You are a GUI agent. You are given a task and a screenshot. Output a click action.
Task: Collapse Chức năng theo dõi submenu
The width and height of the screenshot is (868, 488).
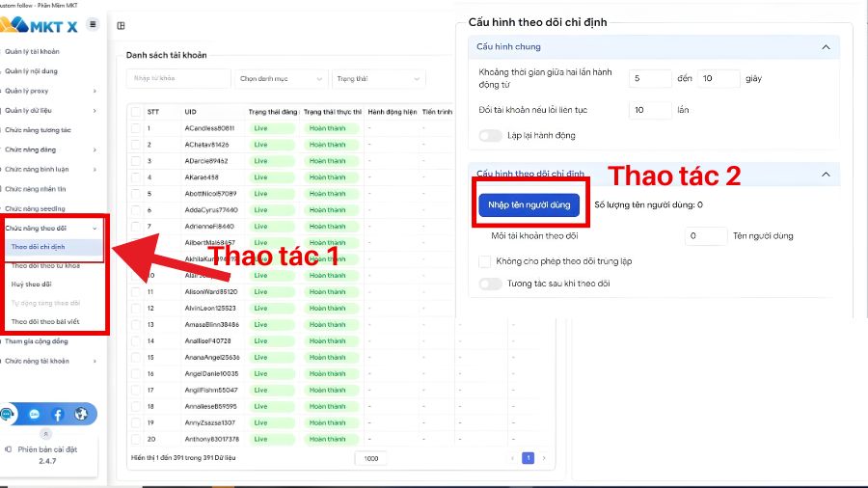95,229
